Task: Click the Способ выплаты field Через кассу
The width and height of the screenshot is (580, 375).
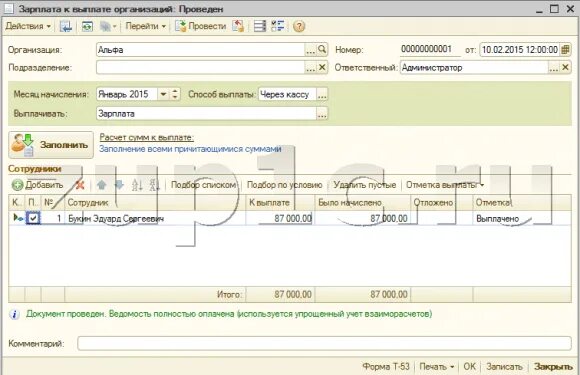Action: click(x=287, y=94)
